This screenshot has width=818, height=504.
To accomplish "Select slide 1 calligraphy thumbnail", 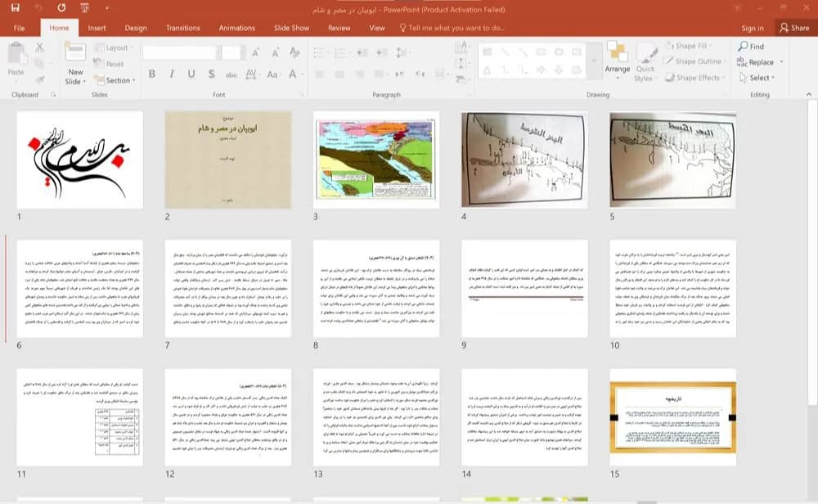I will coord(80,160).
